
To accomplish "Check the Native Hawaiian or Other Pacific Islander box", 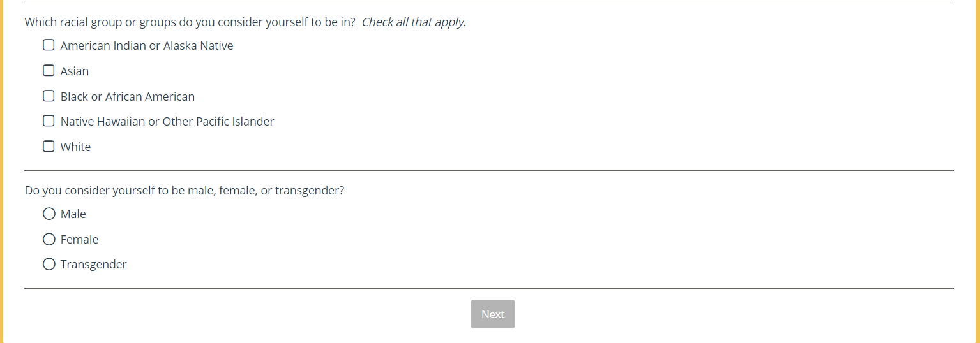I will click(49, 121).
